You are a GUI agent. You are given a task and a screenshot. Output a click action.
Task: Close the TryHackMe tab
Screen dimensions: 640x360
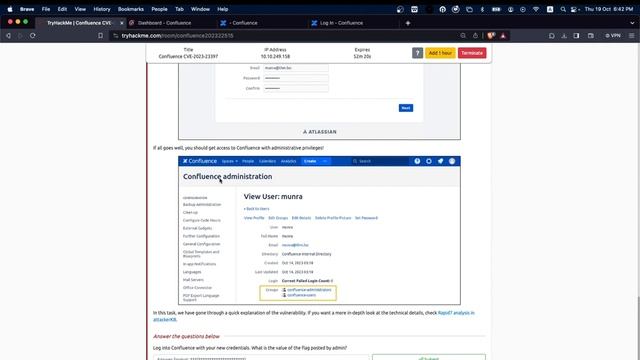tap(122, 23)
